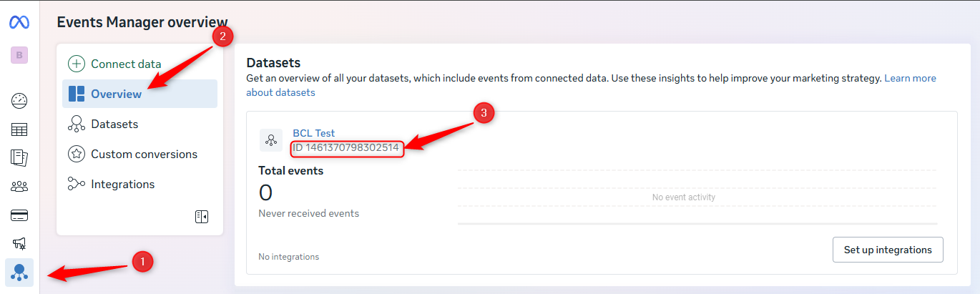The width and height of the screenshot is (980, 294).
Task: Click Set up integrations button
Action: tap(887, 250)
